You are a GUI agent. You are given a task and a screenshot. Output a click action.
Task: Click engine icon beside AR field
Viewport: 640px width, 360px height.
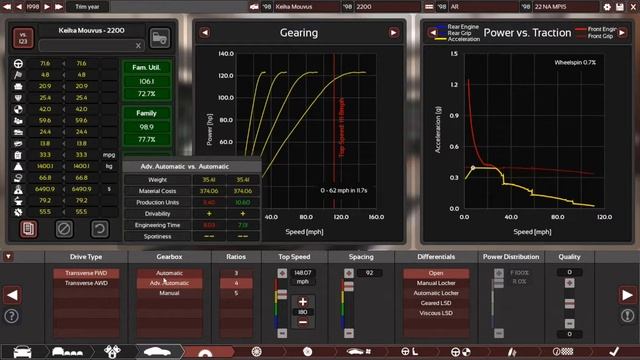coord(429,7)
